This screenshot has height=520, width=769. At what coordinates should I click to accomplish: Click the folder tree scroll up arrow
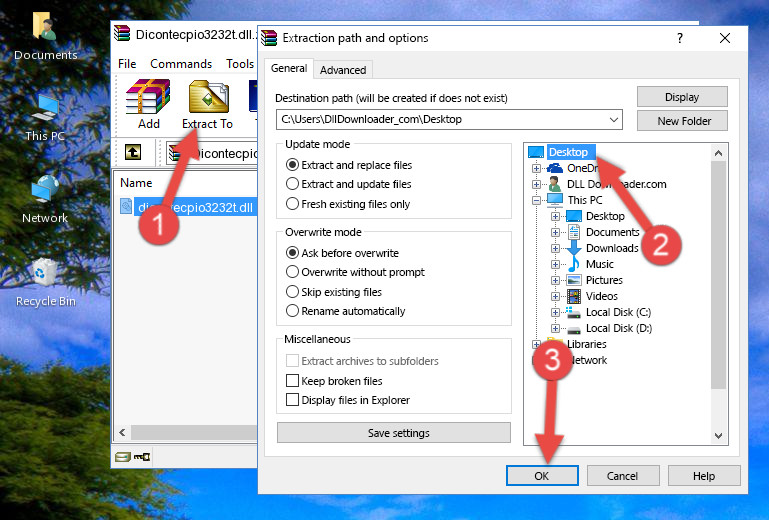pyautogui.click(x=718, y=153)
